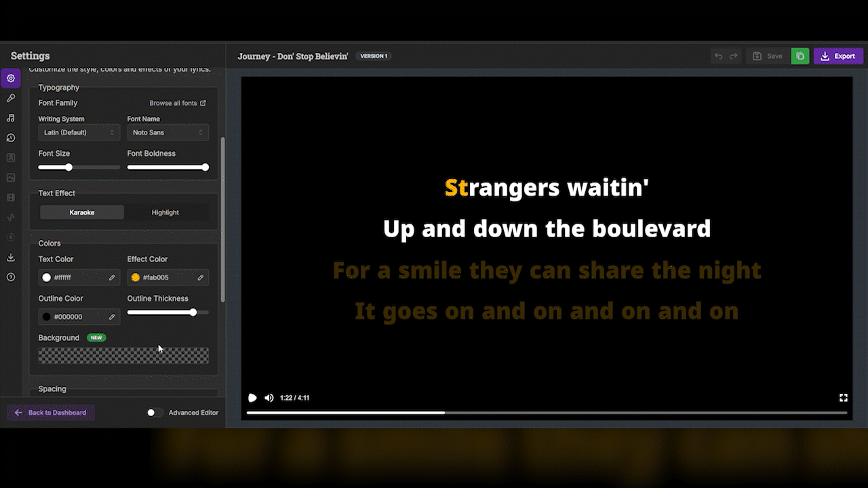This screenshot has width=868, height=488.
Task: Click the undo arrow in top bar
Action: 719,56
